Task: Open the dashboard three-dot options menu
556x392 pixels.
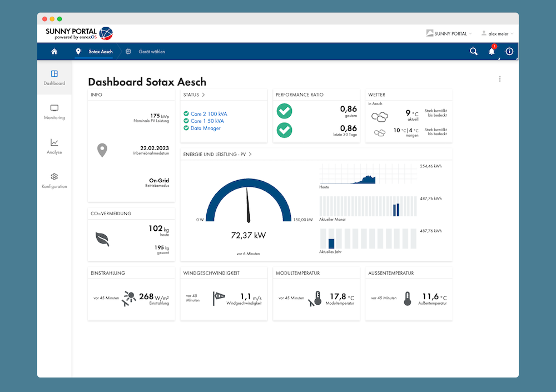Action: [x=500, y=79]
